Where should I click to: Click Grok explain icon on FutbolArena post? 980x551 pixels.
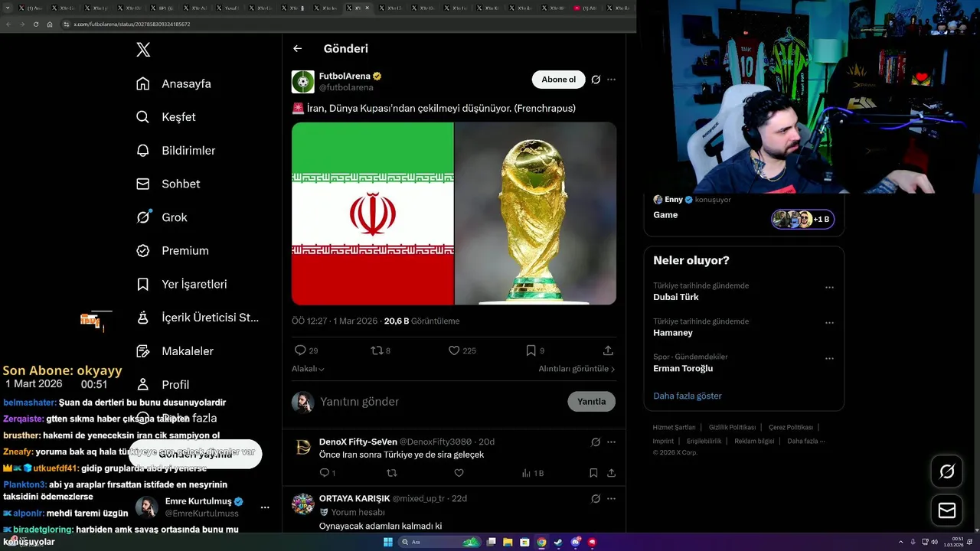(x=596, y=80)
